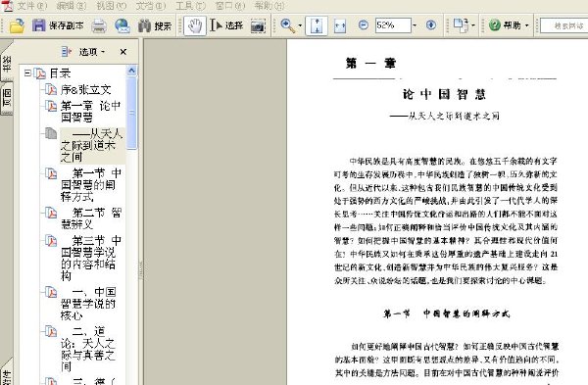Collapse the 目录 bookmark tree

click(27, 72)
